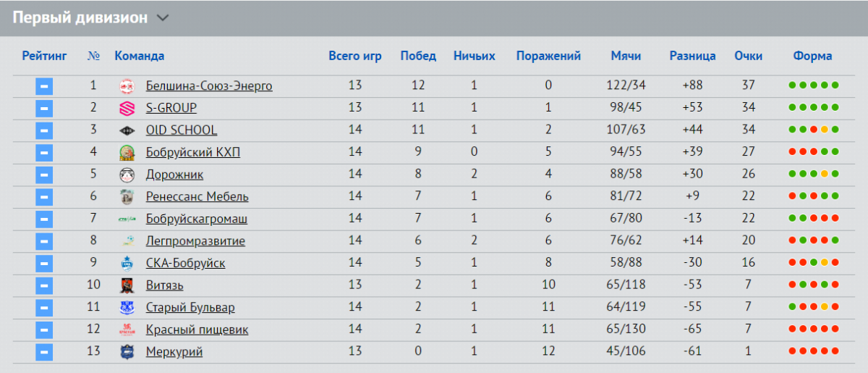This screenshot has height=373, width=868.
Task: Click the Бобруйский КХП team emblem
Action: pyautogui.click(x=127, y=153)
